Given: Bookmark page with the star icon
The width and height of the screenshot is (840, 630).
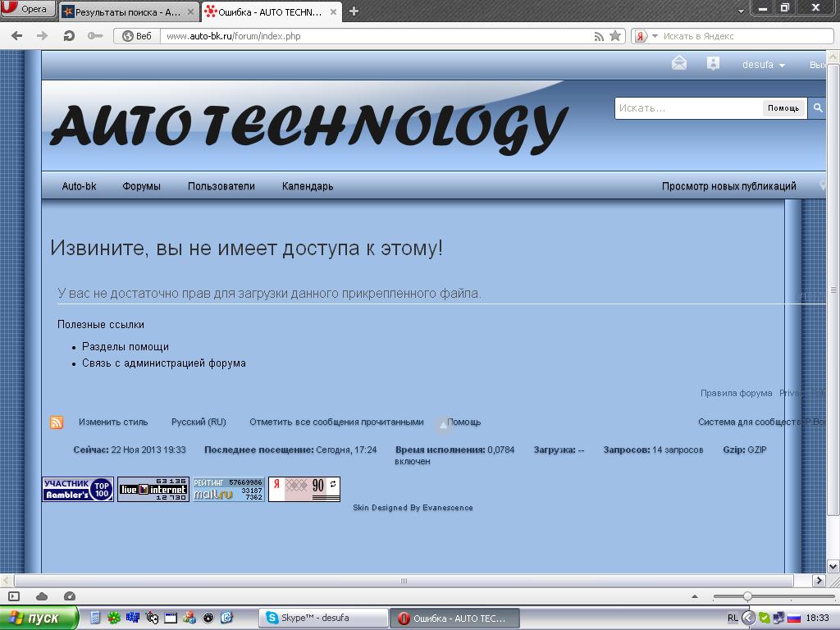Looking at the screenshot, I should (x=615, y=36).
